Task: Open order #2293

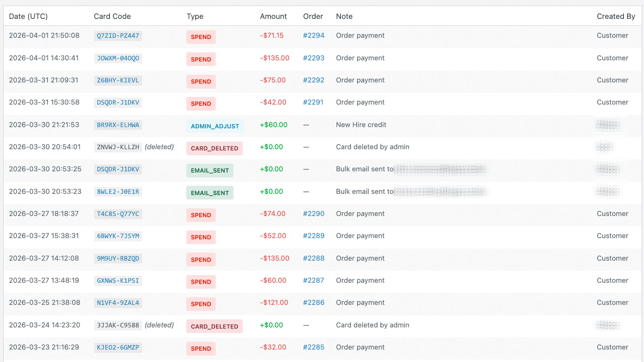Action: click(314, 58)
